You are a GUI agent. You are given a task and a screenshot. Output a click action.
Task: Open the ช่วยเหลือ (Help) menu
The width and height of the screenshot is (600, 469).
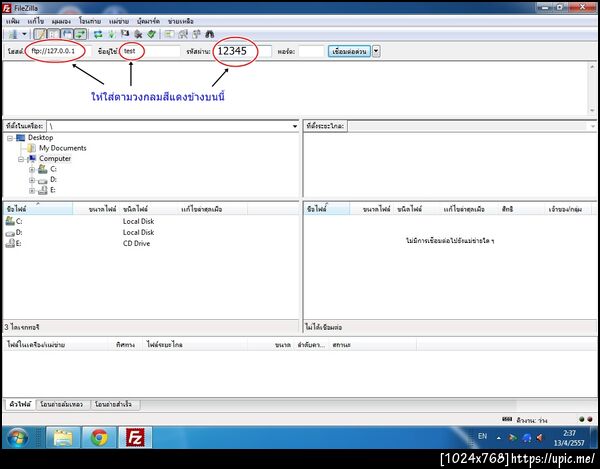click(181, 21)
